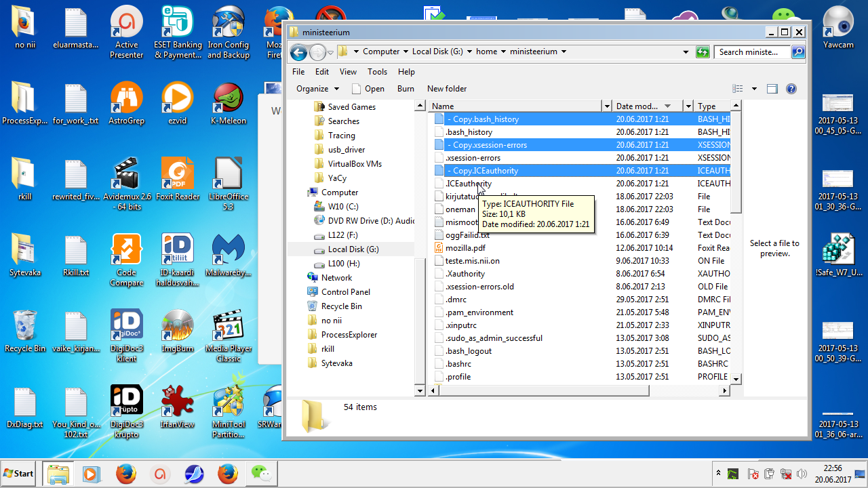This screenshot has width=868, height=488.
Task: Toggle the preview pane button
Action: coord(772,89)
